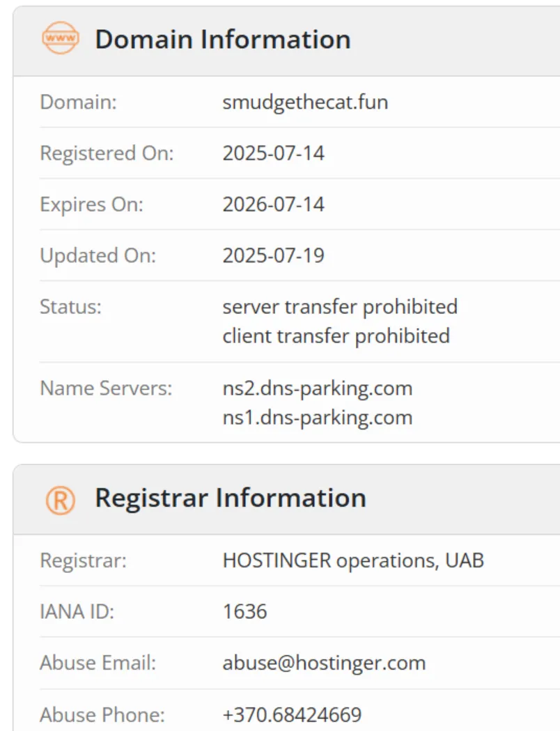
Task: Select the Domain Information heading
Action: (223, 39)
